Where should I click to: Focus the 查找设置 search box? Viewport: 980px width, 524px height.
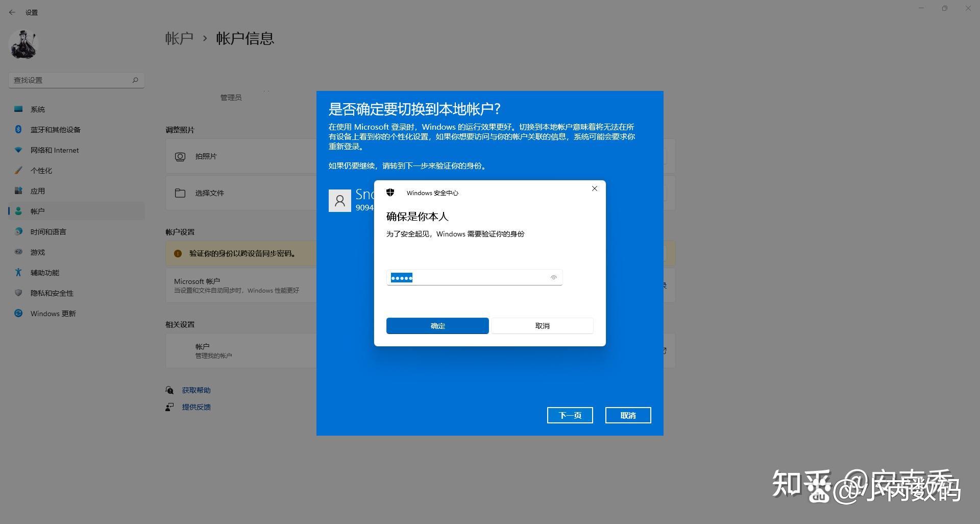pos(77,80)
